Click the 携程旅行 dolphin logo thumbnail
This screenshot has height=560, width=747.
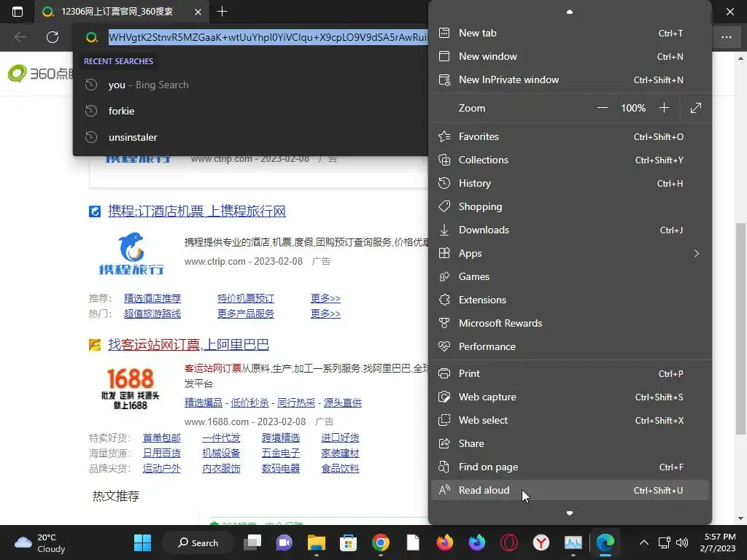[131, 253]
